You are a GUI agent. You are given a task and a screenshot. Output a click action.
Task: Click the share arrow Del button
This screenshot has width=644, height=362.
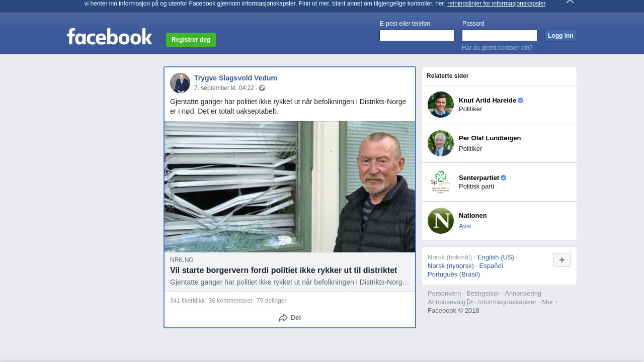pos(290,318)
